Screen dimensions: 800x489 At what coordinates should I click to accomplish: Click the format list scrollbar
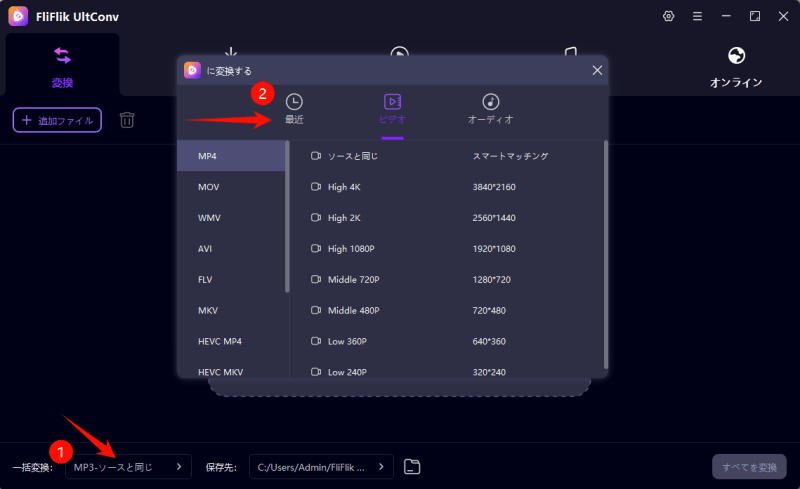click(x=288, y=216)
